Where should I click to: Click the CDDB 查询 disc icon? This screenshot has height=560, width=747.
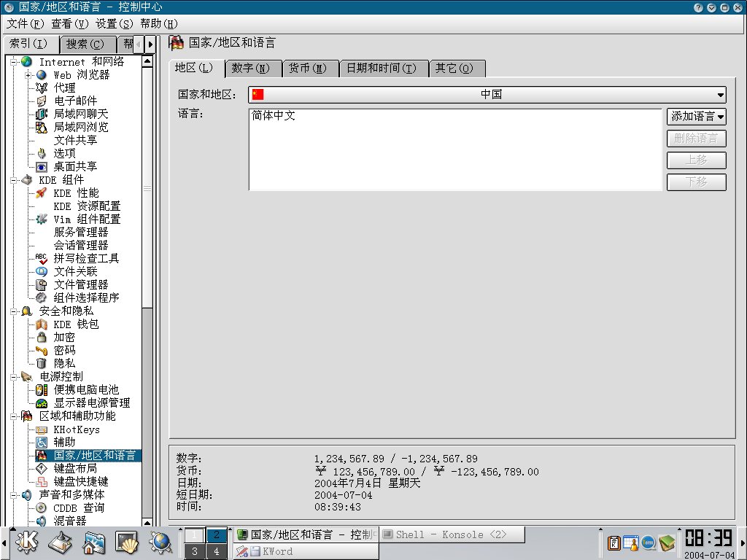pos(42,508)
